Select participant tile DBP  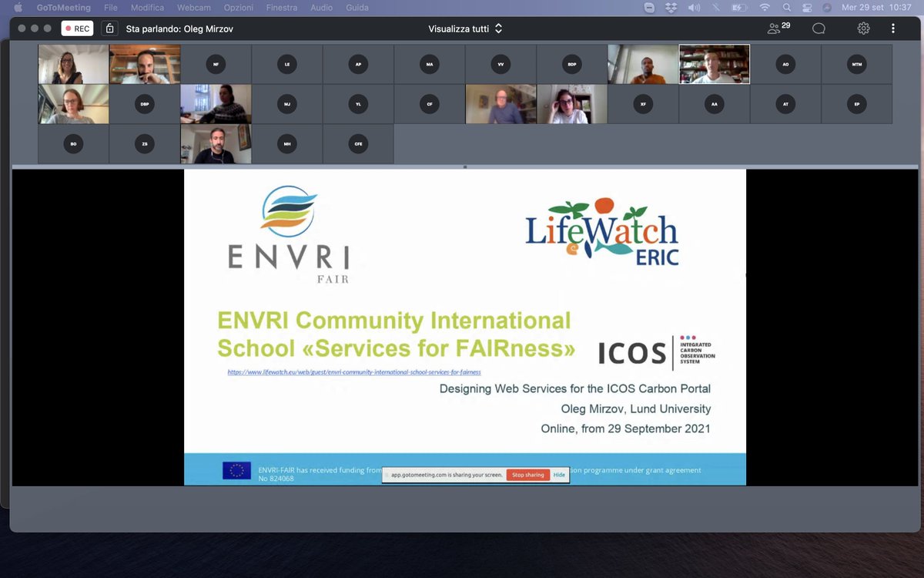[x=144, y=104]
